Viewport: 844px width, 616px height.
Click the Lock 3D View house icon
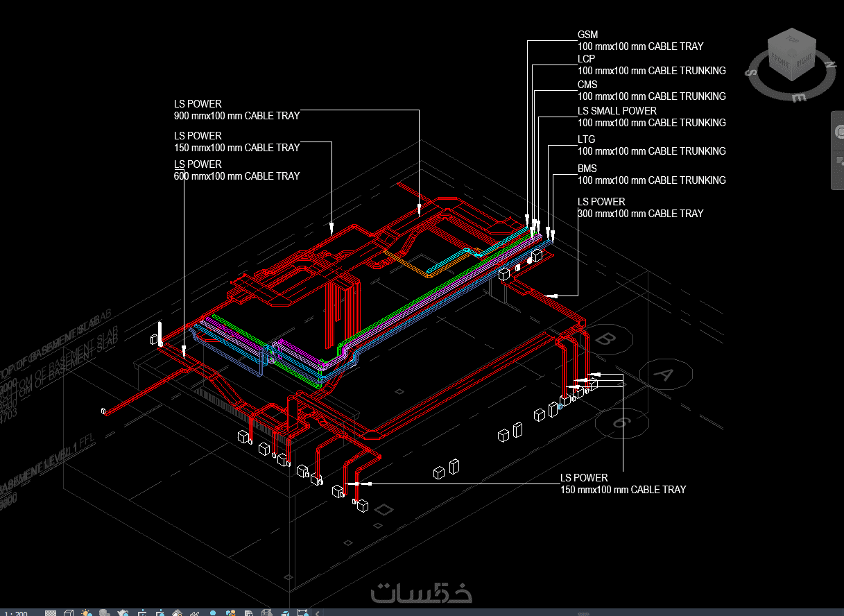(x=177, y=613)
